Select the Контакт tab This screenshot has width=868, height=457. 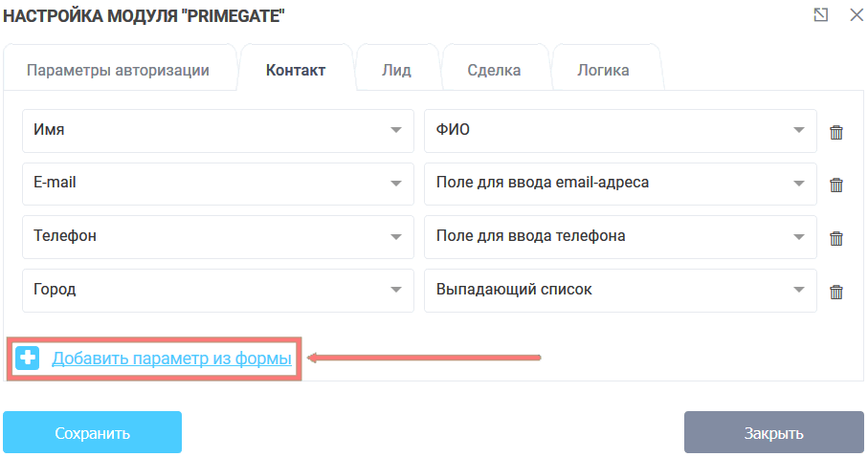point(296,70)
